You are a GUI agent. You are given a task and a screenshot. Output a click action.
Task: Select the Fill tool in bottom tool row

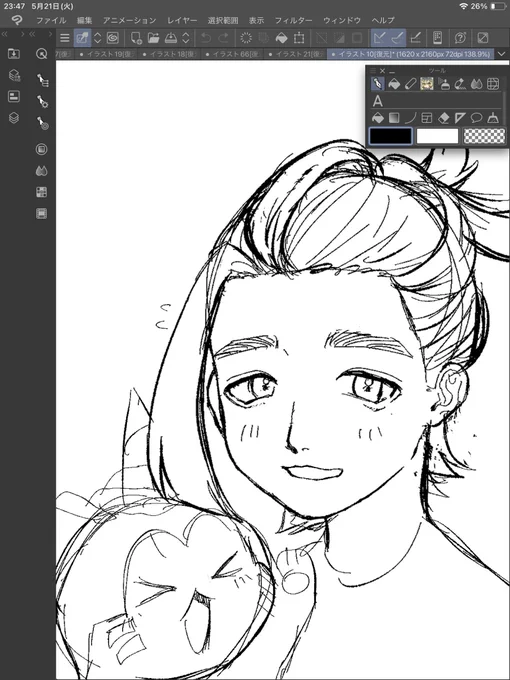point(378,118)
